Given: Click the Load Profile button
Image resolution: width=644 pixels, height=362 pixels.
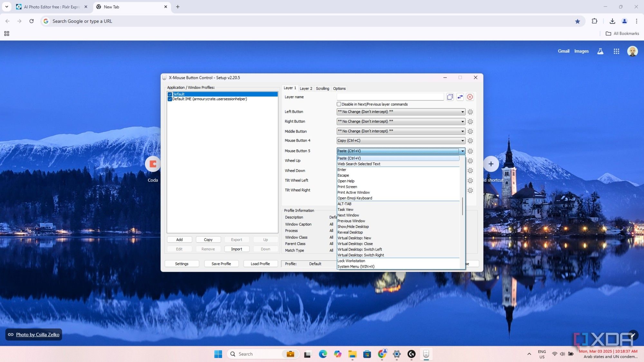Looking at the screenshot, I should (260, 264).
